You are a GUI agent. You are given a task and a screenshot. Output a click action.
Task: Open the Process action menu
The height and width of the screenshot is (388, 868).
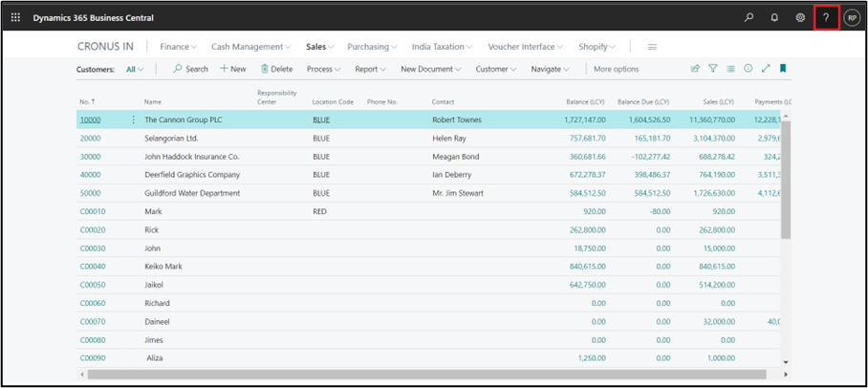click(324, 69)
